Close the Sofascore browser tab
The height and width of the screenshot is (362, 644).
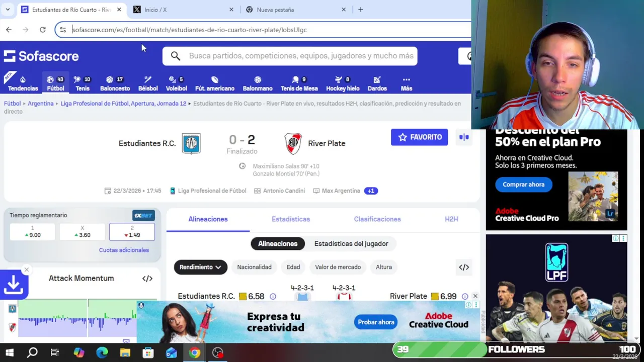coord(119,10)
